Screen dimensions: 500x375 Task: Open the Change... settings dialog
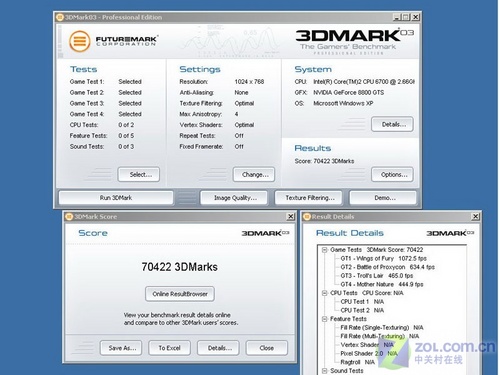(254, 174)
